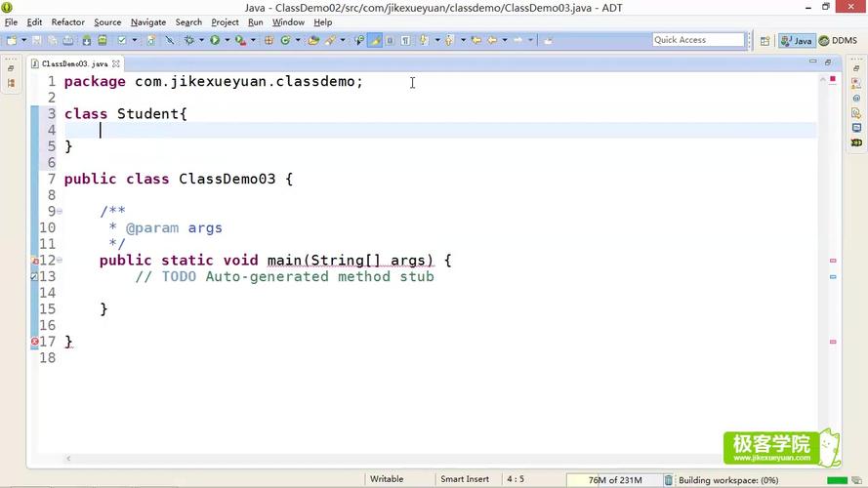868x488 pixels.
Task: Open the Declaration view icon in right sidebar
Action: [856, 113]
